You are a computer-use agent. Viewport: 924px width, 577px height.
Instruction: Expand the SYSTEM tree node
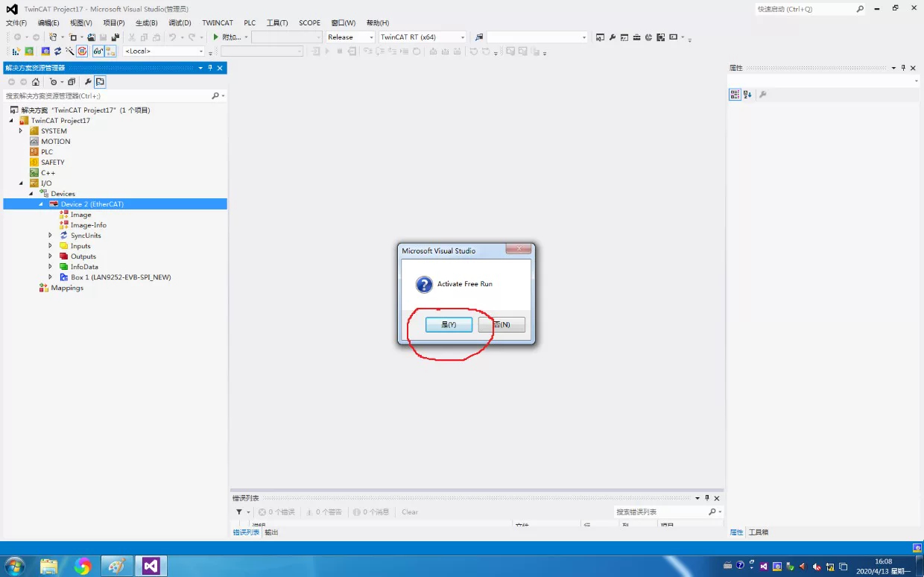click(21, 130)
